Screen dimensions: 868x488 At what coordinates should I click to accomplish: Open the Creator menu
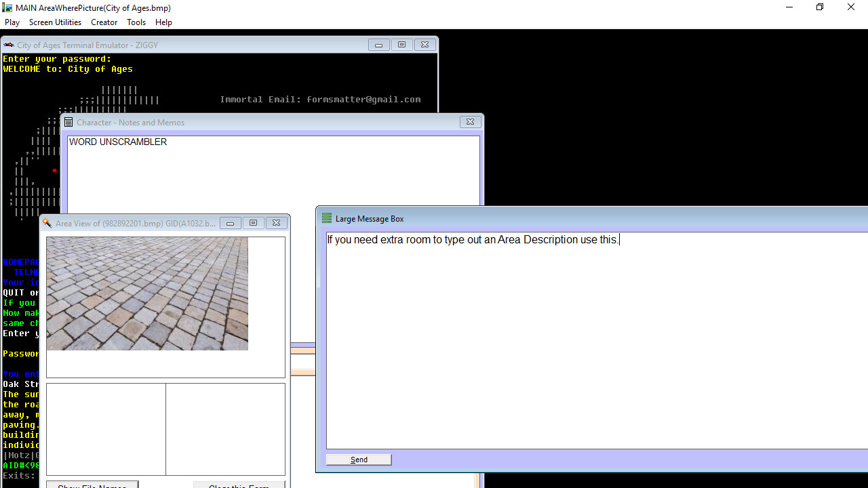(x=104, y=22)
